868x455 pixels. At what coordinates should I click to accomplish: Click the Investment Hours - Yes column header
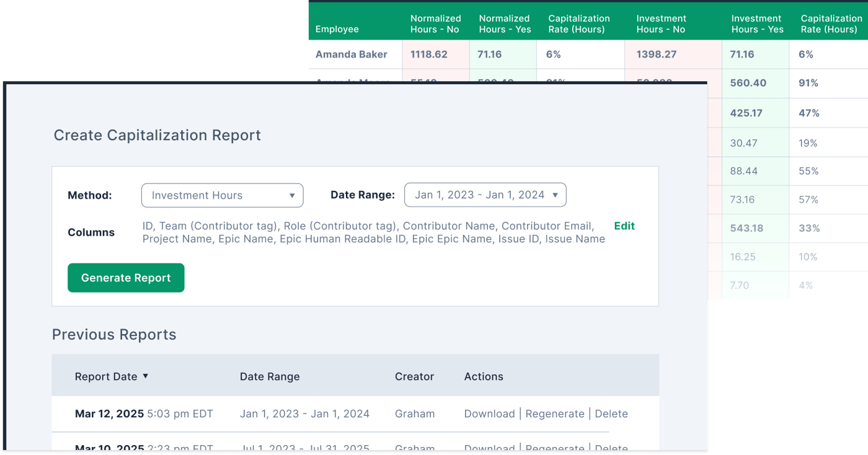(757, 24)
